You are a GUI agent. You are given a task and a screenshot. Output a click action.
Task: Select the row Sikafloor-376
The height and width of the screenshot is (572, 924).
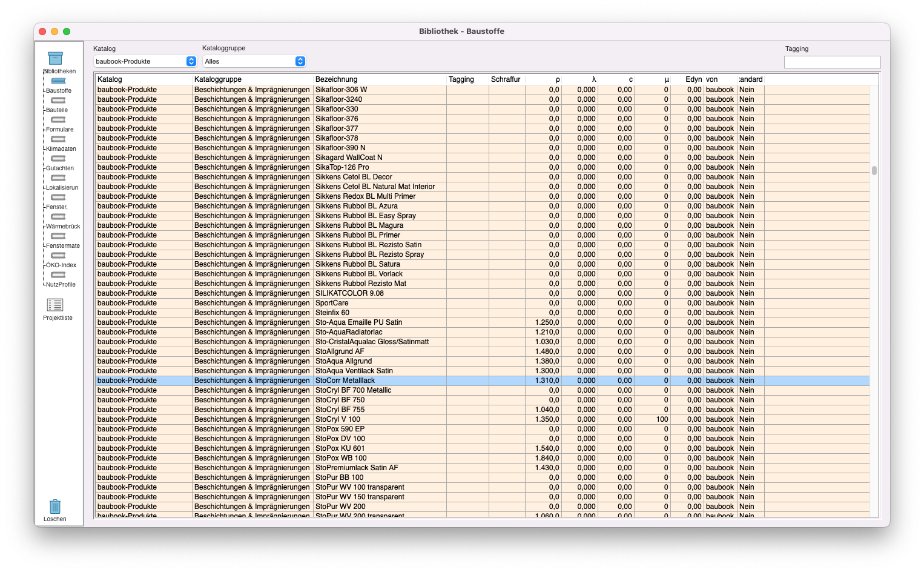pos(483,119)
